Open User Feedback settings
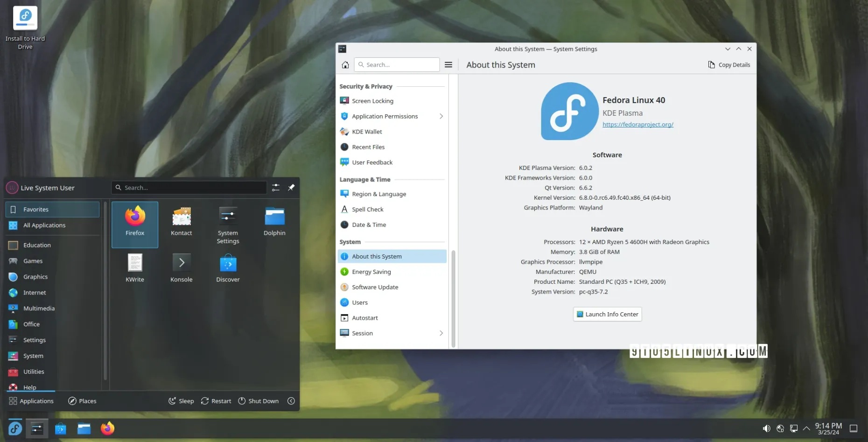 392,162
